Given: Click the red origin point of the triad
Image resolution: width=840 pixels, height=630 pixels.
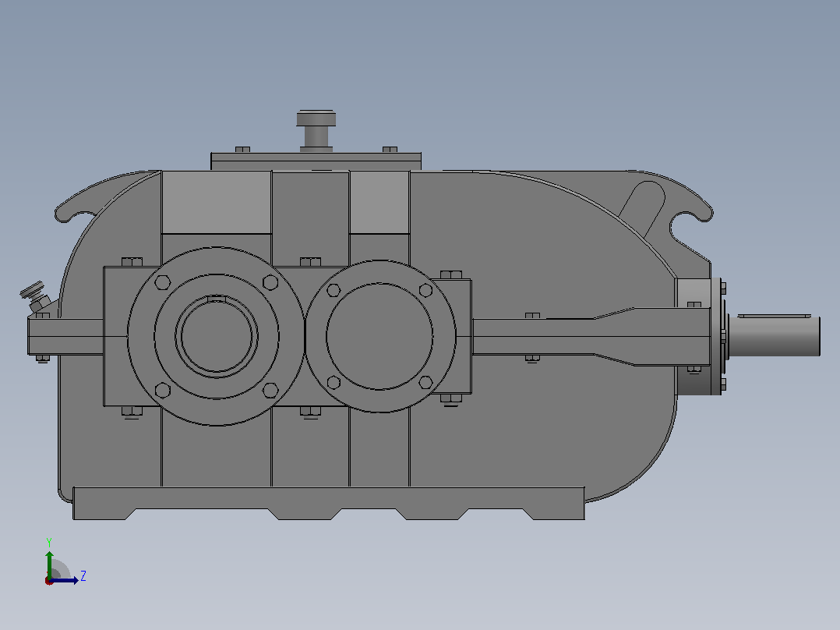Looking at the screenshot, I should tap(49, 581).
